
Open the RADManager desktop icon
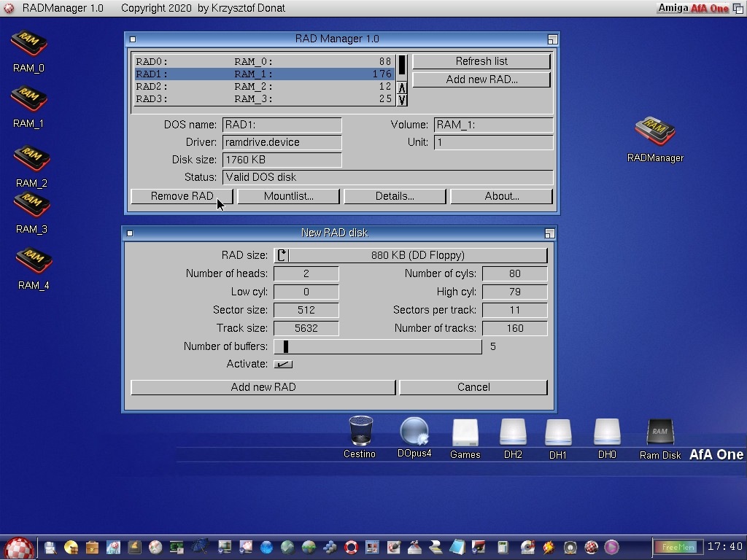[654, 132]
